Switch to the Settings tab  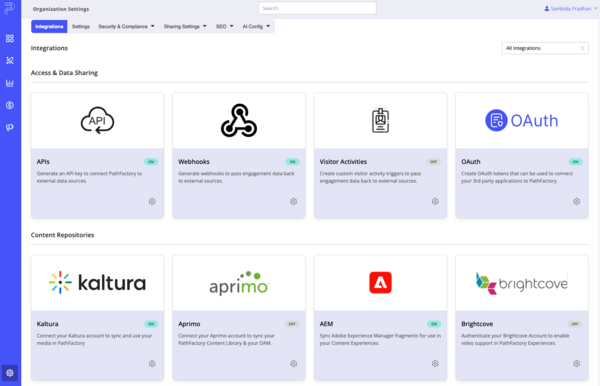coord(81,26)
